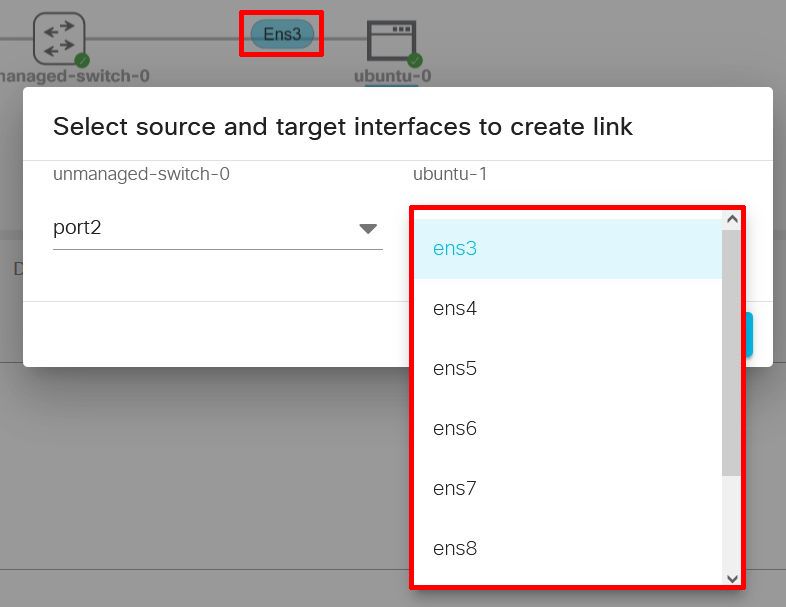The height and width of the screenshot is (607, 786).
Task: Click the blue button at the dialog's right edge
Action: pyautogui.click(x=749, y=335)
